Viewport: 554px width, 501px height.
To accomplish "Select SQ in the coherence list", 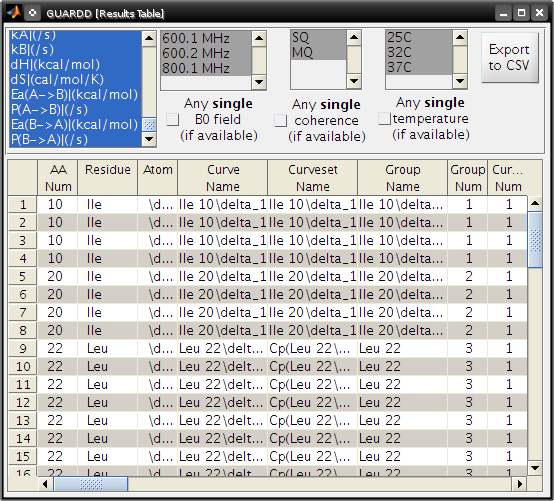I will coord(318,37).
